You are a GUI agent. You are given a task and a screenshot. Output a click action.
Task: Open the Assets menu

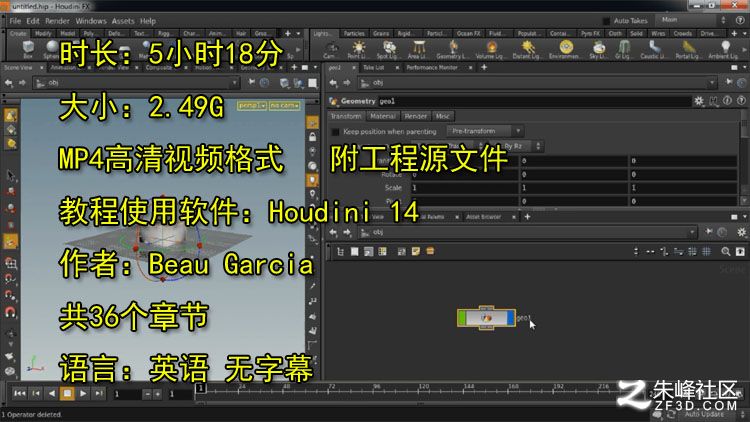coord(123,21)
